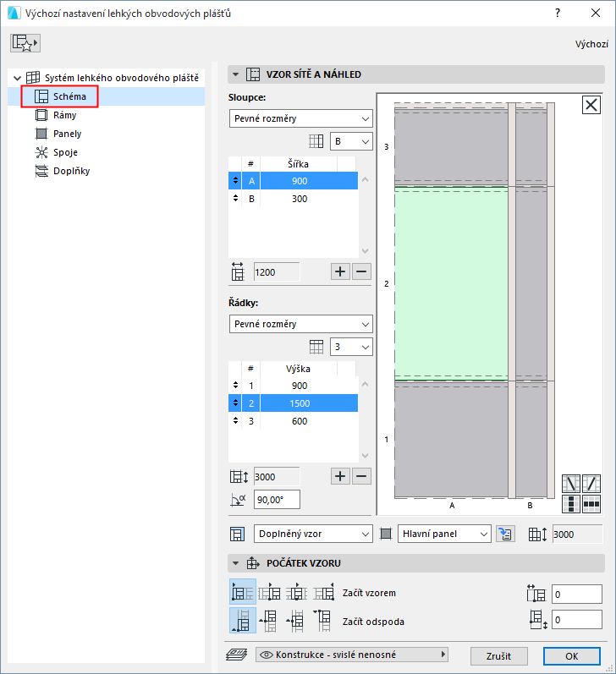Select row 1 with height 900
This screenshot has width=616, height=674.
(293, 386)
